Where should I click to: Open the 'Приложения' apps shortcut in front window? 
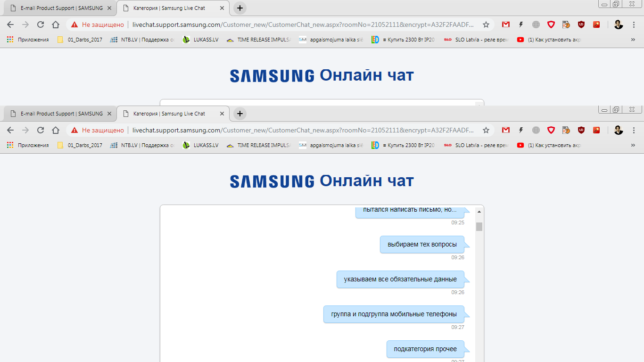click(x=28, y=145)
